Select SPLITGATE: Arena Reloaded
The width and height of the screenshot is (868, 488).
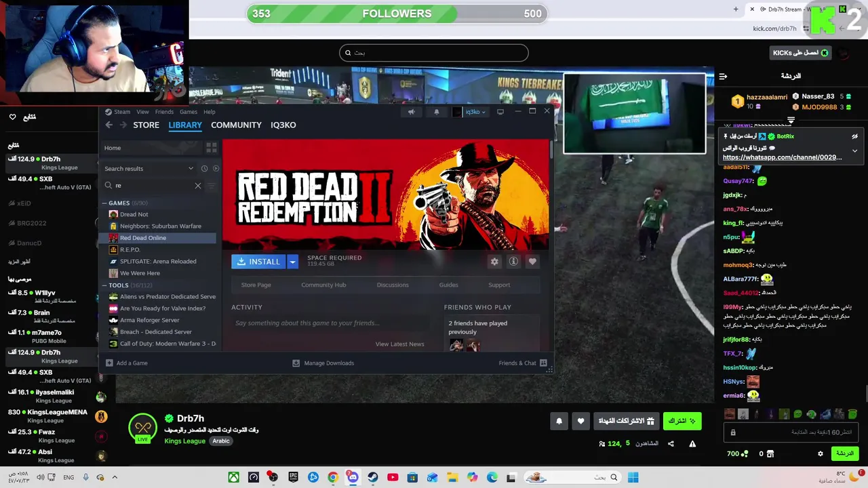tap(158, 261)
